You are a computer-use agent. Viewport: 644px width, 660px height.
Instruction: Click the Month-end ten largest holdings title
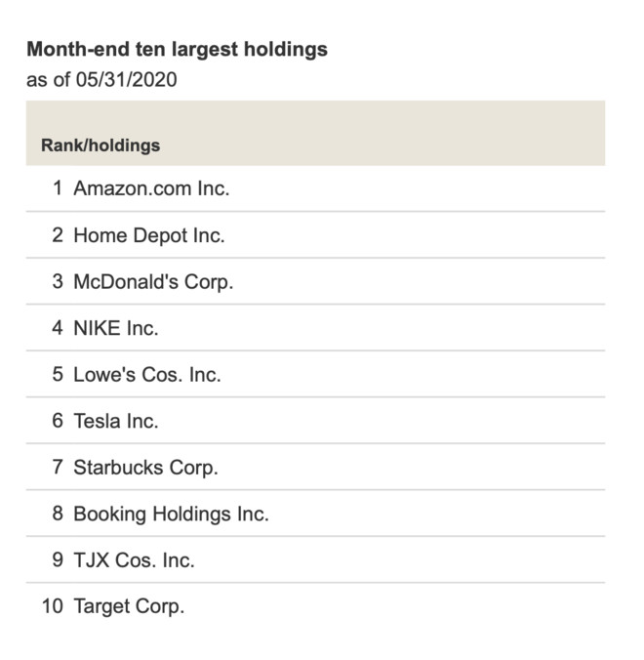pos(177,49)
